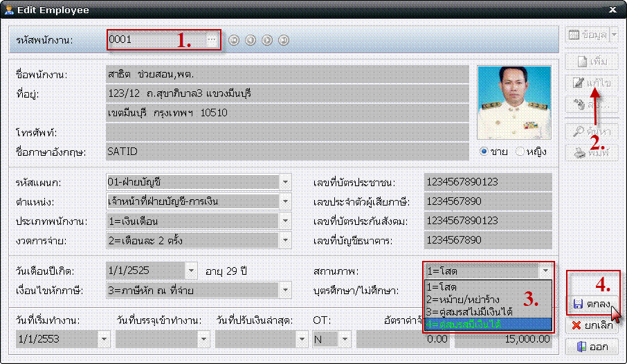This screenshot has width=627, height=364.
Task: Click the ออก (exit) button
Action: coord(592,346)
